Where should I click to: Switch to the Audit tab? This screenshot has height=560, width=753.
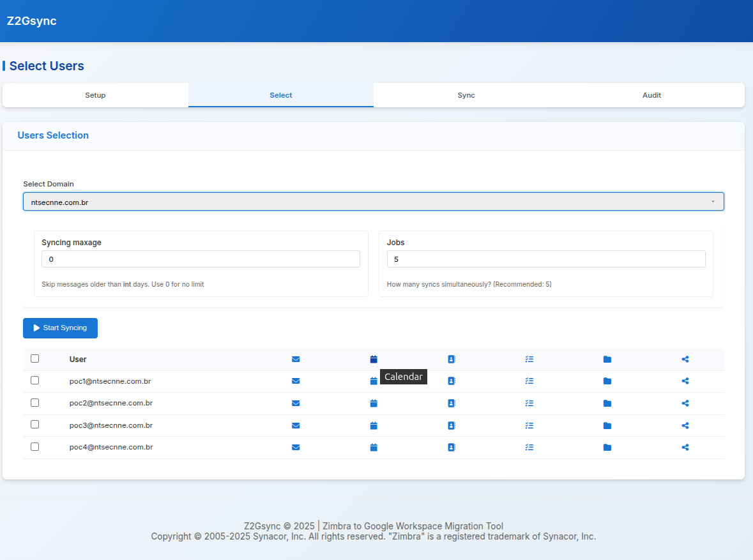coord(651,95)
